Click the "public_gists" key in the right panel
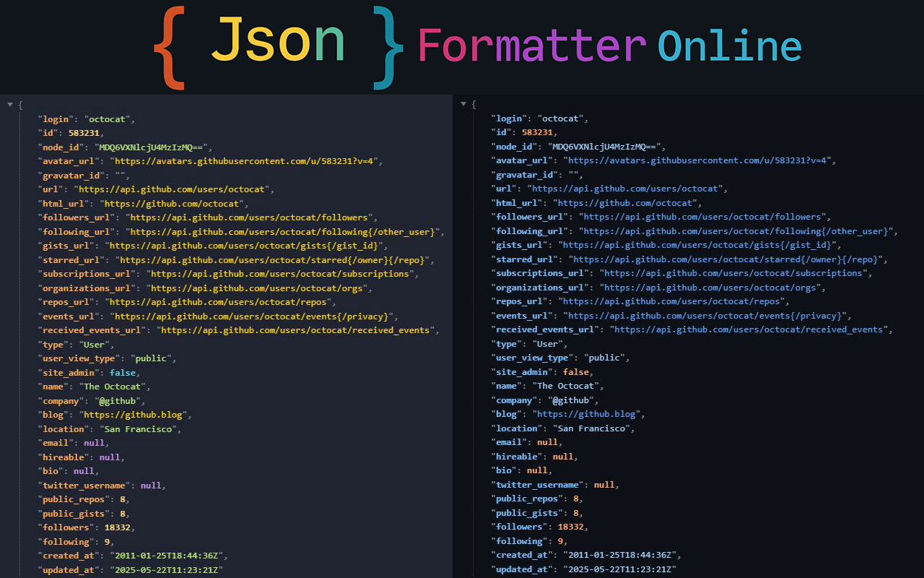Image resolution: width=924 pixels, height=578 pixels. point(527,513)
